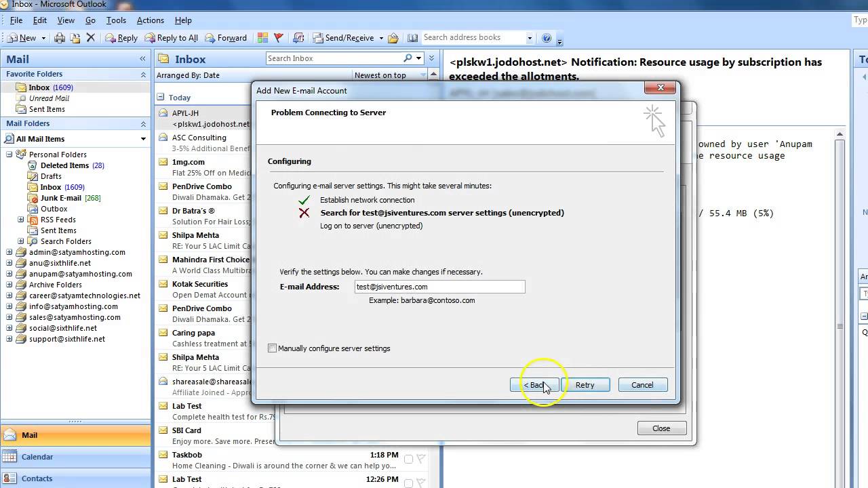868x488 pixels.
Task: Click the Delete X toolbar icon
Action: (x=90, y=38)
